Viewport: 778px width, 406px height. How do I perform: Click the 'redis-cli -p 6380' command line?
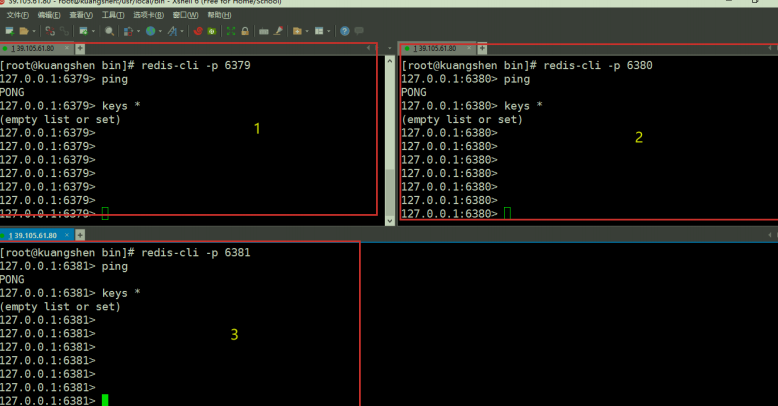(x=527, y=66)
